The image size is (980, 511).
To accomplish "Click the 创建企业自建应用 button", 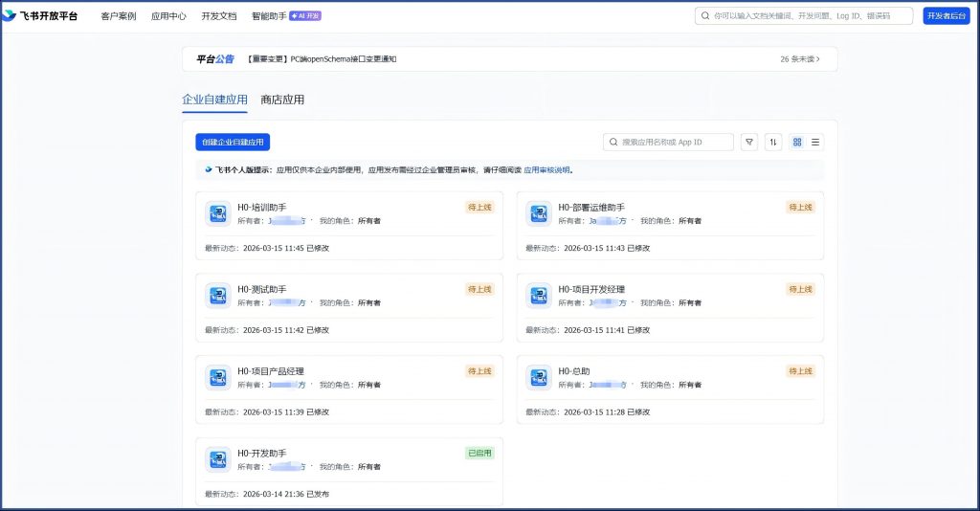I will tap(233, 142).
